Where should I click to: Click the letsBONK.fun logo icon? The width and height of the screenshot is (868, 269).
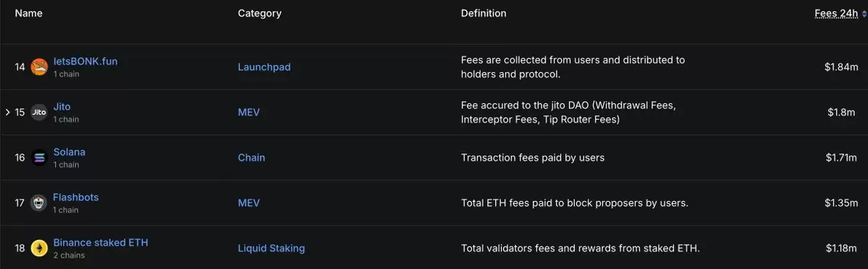(39, 67)
